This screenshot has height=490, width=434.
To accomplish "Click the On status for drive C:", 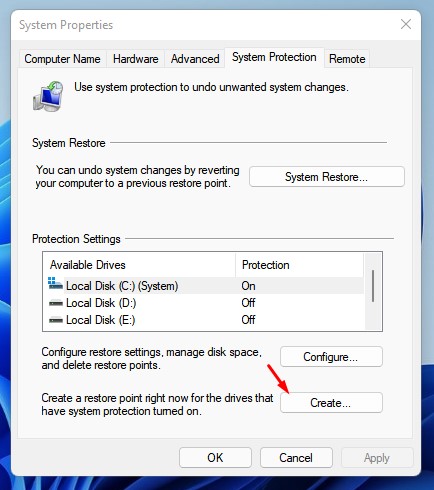I will (248, 286).
